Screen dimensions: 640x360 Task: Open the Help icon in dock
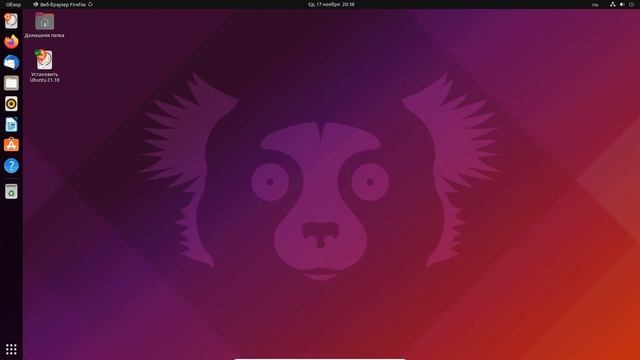(x=11, y=166)
